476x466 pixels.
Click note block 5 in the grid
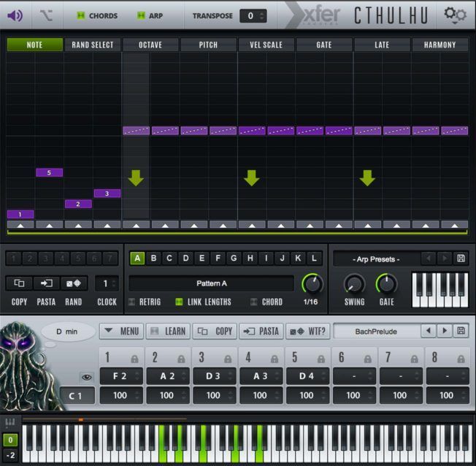[x=49, y=172]
